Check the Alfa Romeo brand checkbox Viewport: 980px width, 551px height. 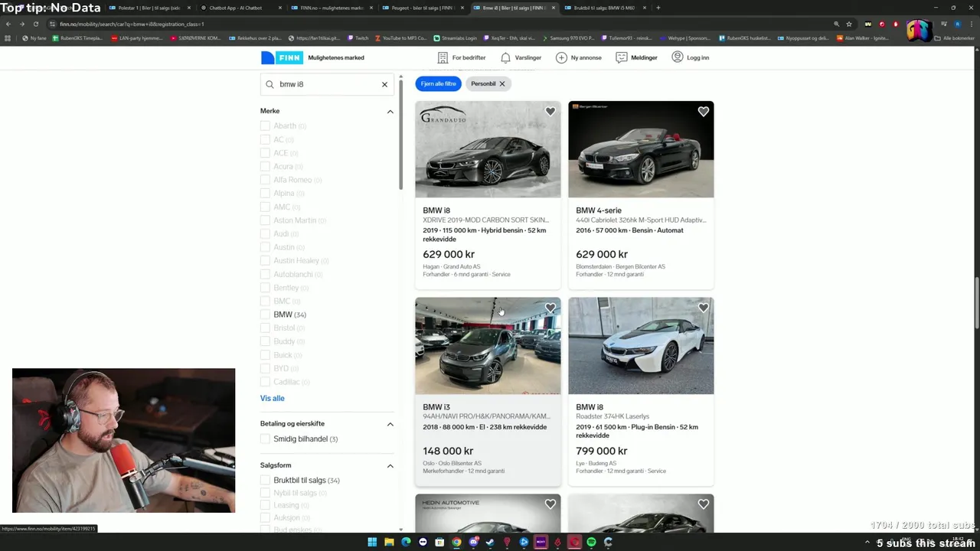pyautogui.click(x=265, y=180)
